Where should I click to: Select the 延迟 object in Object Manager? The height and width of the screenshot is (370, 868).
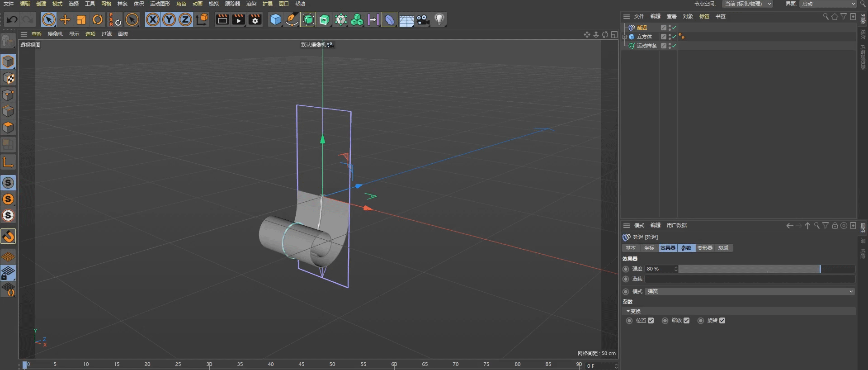642,28
